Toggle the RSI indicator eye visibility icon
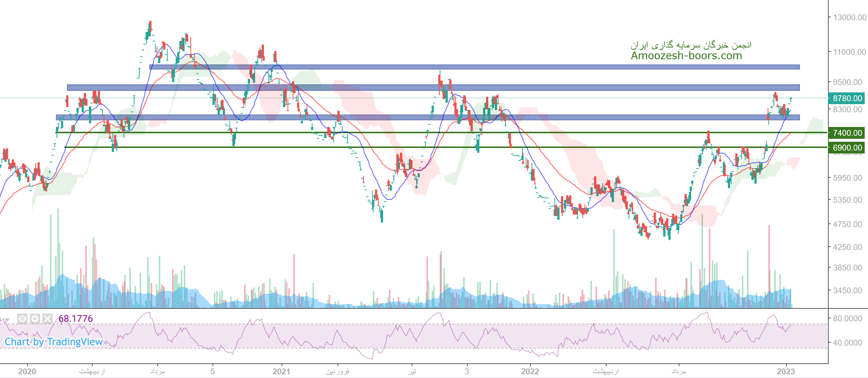The image size is (868, 378). click(22, 319)
